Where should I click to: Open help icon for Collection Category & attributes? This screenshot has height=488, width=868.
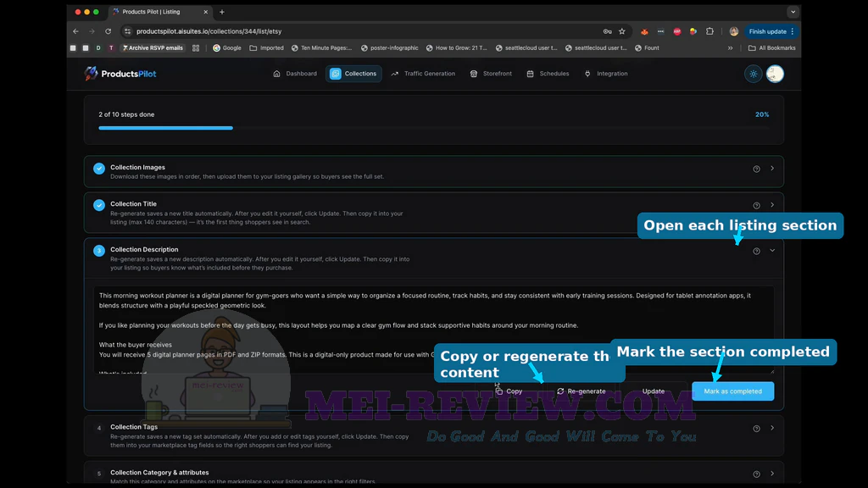pos(756,474)
